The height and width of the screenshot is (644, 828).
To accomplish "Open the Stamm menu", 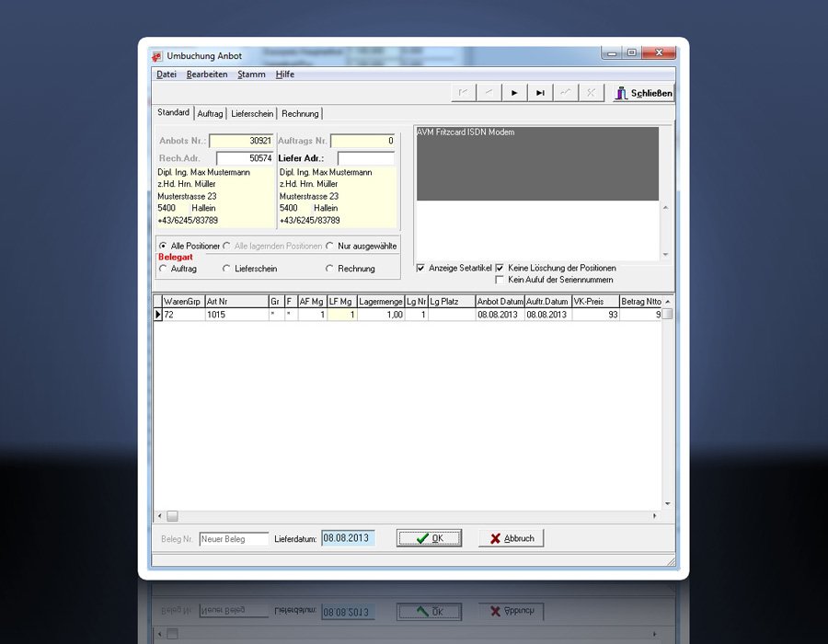I will [x=251, y=75].
